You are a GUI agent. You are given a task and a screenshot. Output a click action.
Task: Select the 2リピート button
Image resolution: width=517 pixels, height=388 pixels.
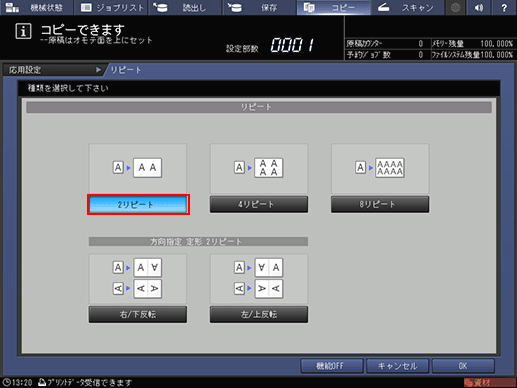[138, 204]
